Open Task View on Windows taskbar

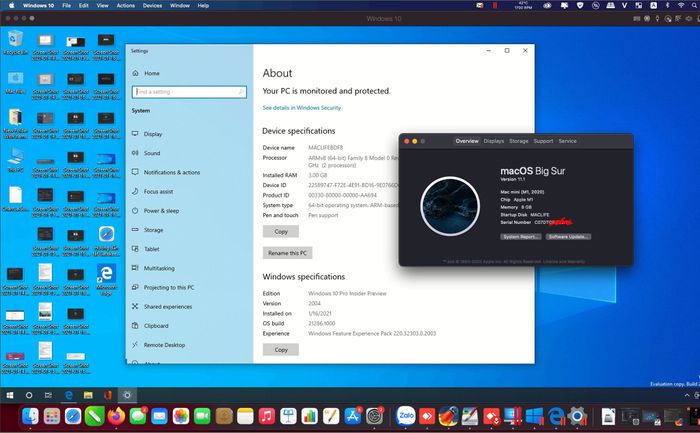(x=48, y=395)
